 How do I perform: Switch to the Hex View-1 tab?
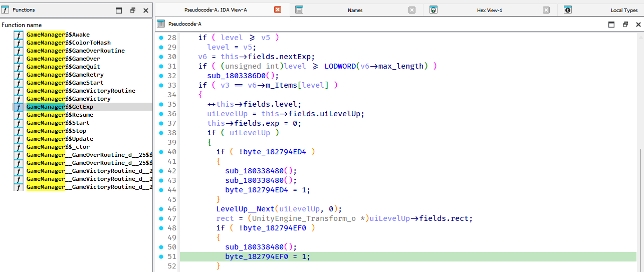click(x=490, y=10)
